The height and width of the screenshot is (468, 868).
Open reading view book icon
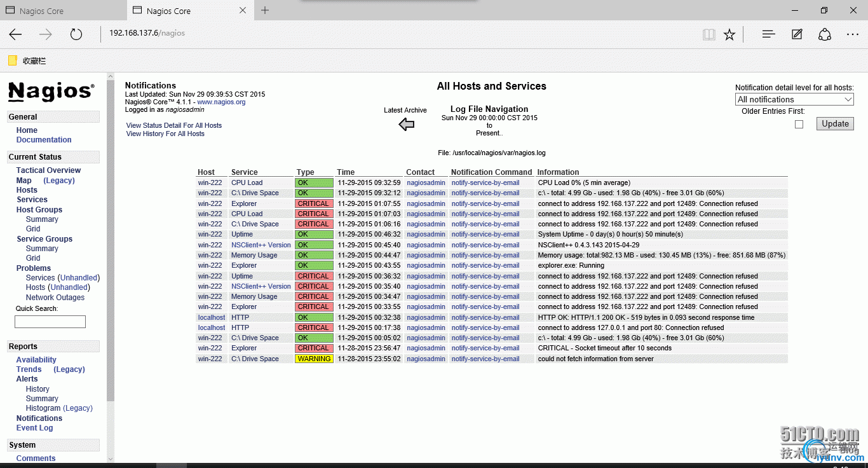click(709, 34)
